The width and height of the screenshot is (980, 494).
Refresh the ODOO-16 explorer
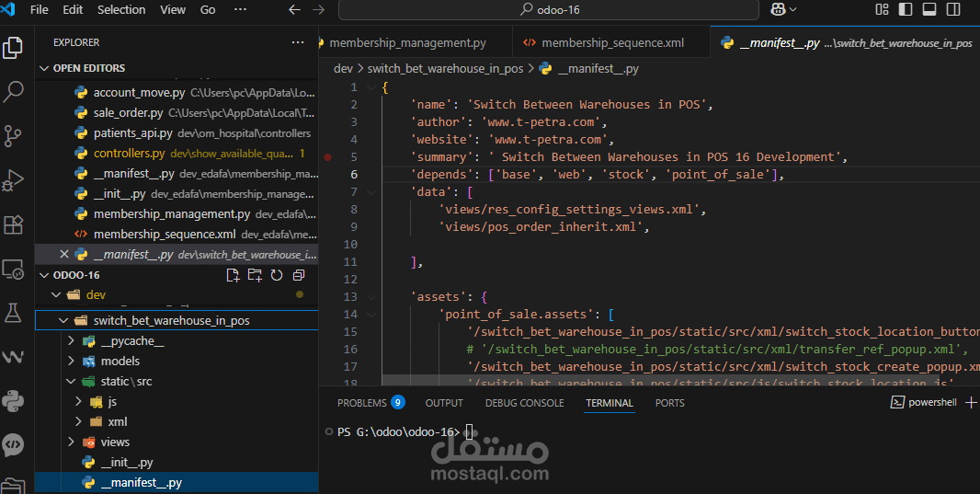[x=276, y=275]
